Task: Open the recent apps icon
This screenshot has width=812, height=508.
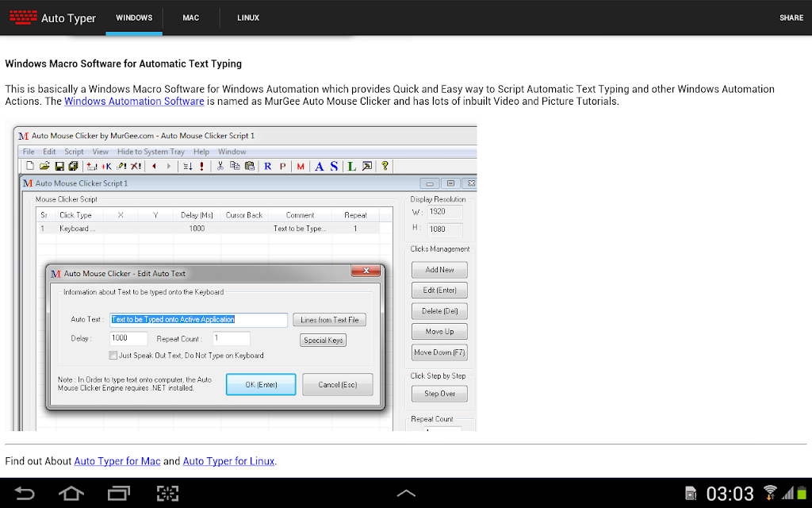Action: 119,493
